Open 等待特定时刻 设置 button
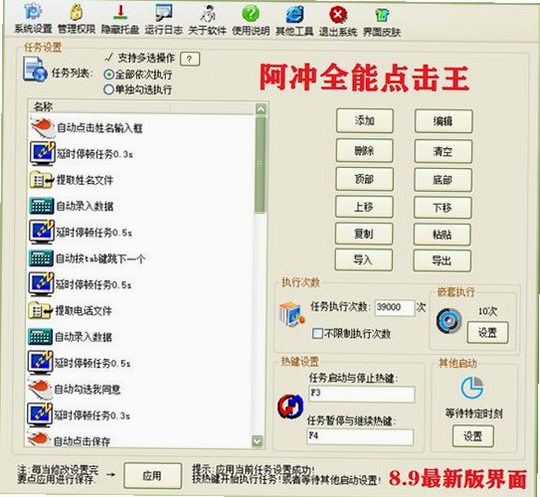540x497 pixels. click(x=473, y=436)
